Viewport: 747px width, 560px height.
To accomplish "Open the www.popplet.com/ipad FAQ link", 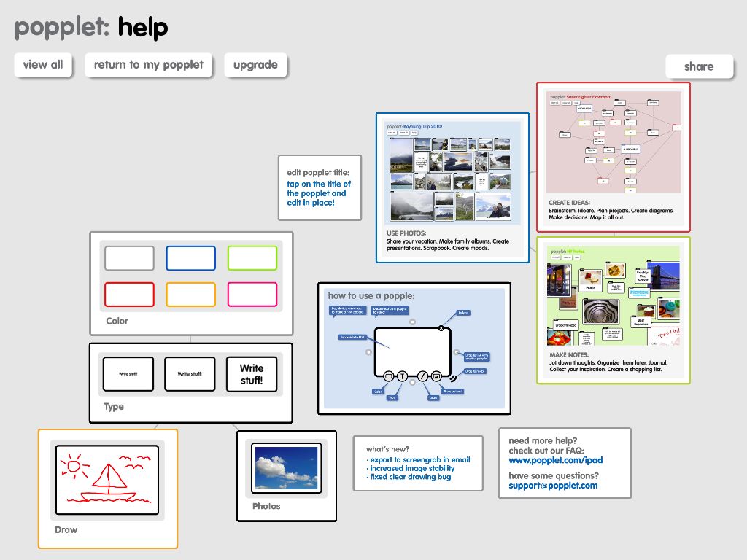I will [x=555, y=460].
